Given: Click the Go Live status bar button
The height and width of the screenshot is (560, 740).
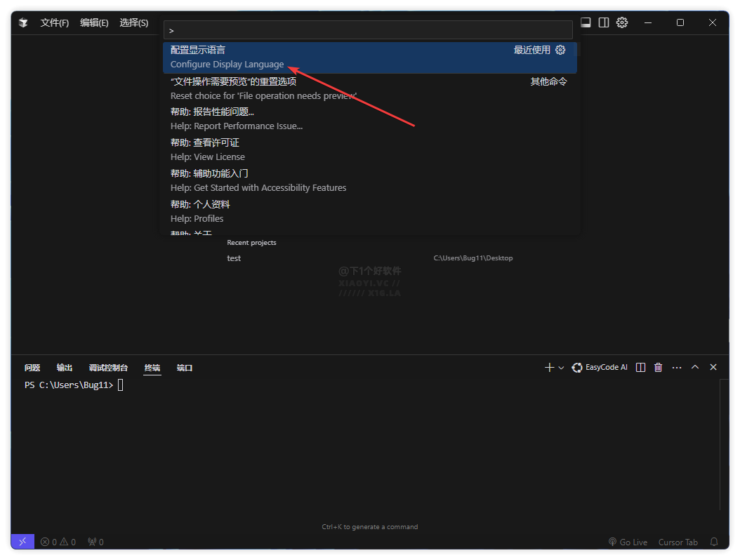Looking at the screenshot, I should click(x=628, y=542).
